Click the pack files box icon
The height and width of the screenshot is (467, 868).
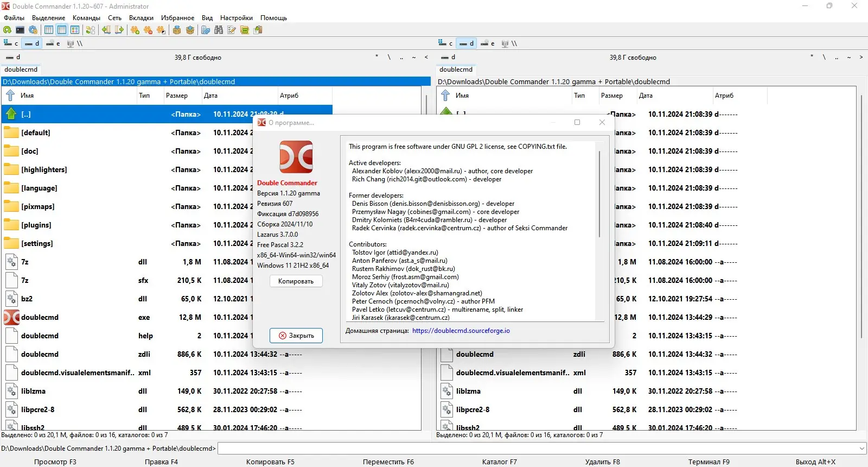177,30
